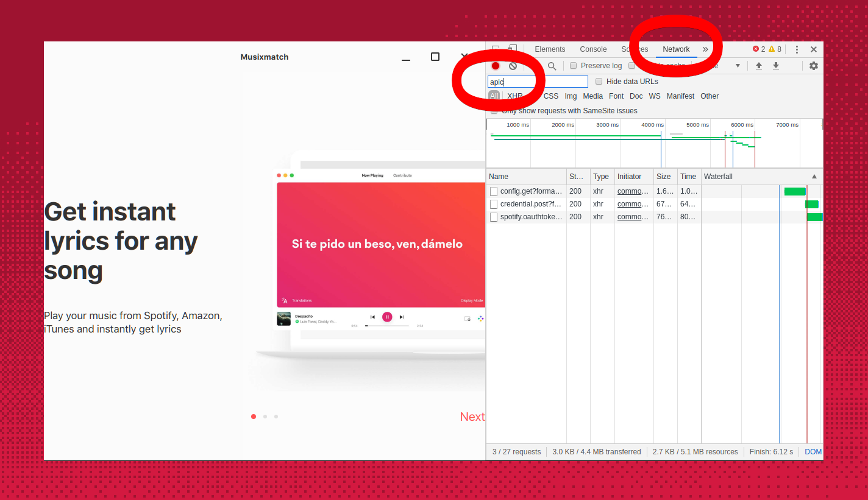Toggle the device toolbar icon
The height and width of the screenshot is (500, 868).
pos(512,49)
